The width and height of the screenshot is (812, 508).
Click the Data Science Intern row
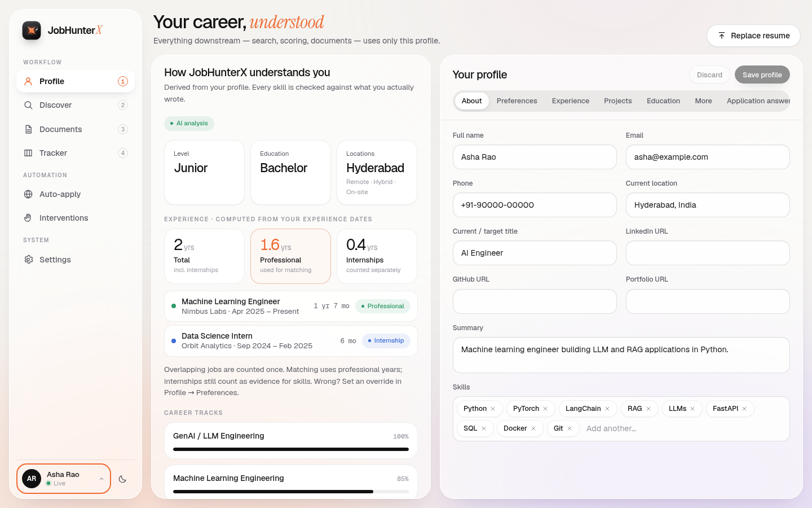(x=291, y=341)
